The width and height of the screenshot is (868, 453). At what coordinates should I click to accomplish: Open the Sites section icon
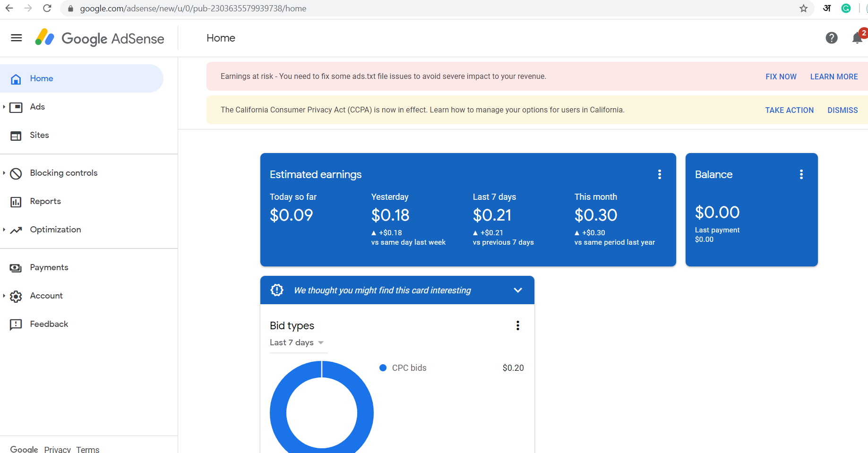[x=16, y=135]
